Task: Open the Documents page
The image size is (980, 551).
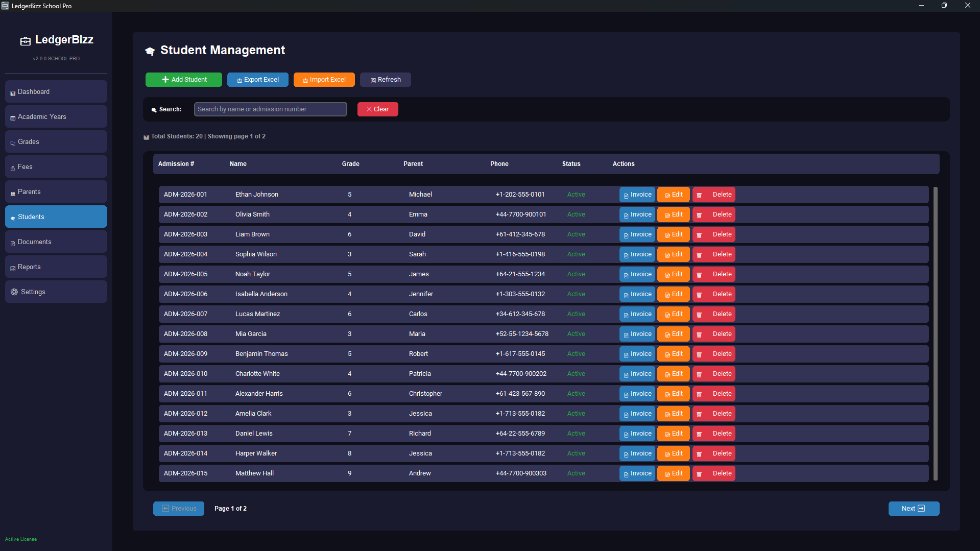Action: tap(56, 242)
